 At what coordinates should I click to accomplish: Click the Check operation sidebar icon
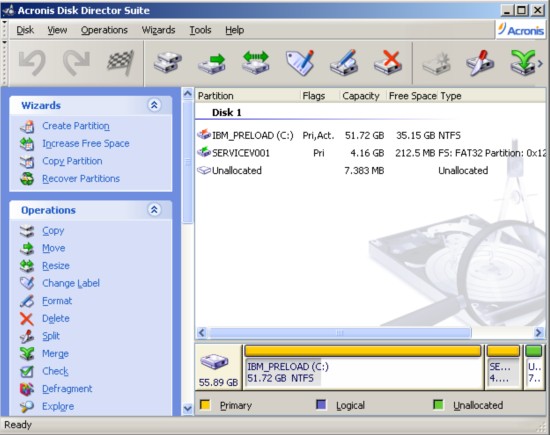[27, 372]
